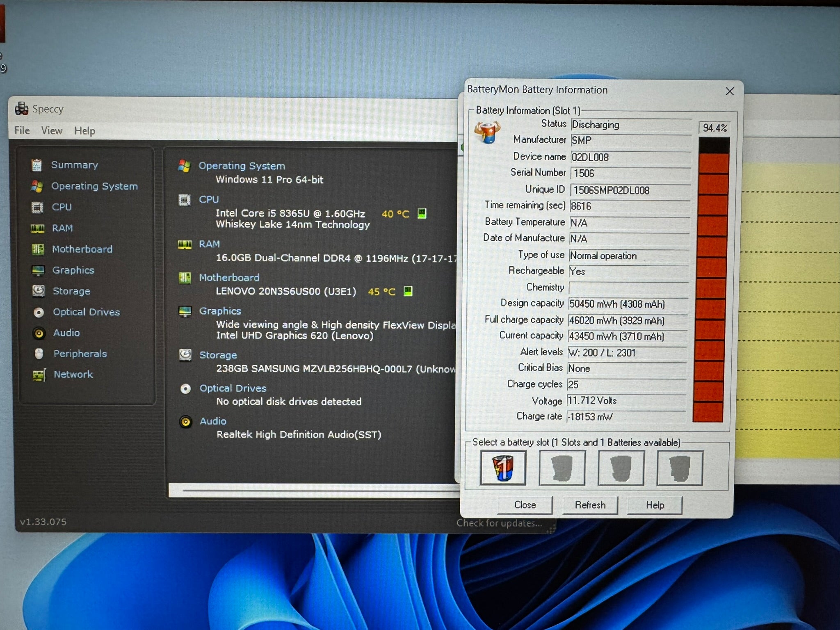
Task: Click Help button in BatteryMon dialog
Action: click(x=655, y=505)
